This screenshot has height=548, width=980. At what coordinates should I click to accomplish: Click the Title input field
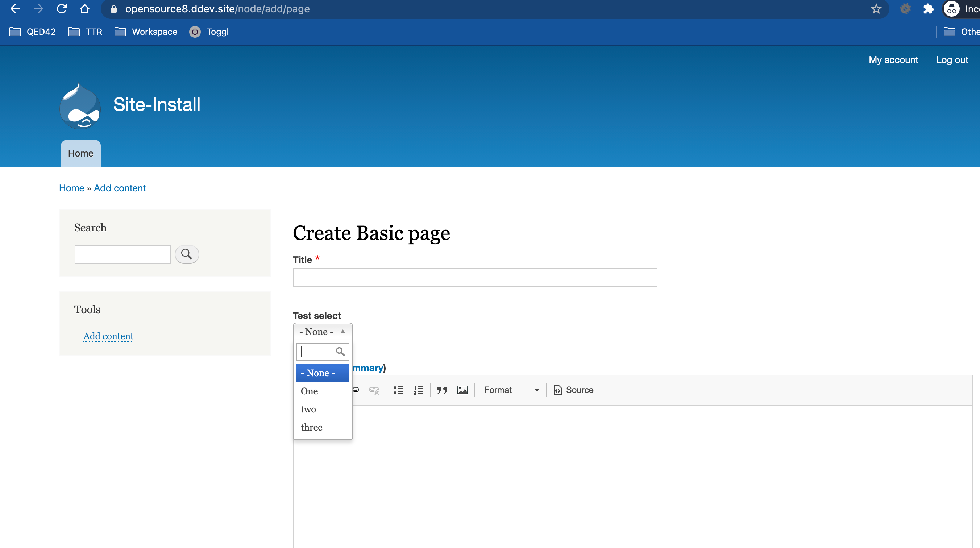point(474,277)
